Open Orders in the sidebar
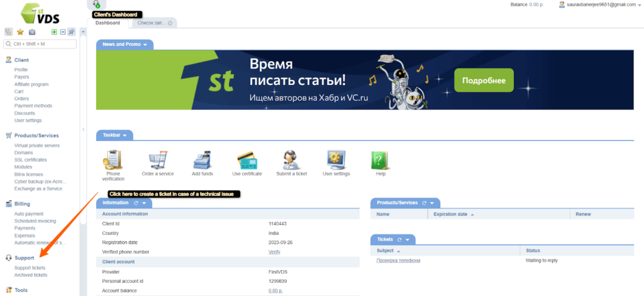This screenshot has width=644, height=296. point(22,99)
